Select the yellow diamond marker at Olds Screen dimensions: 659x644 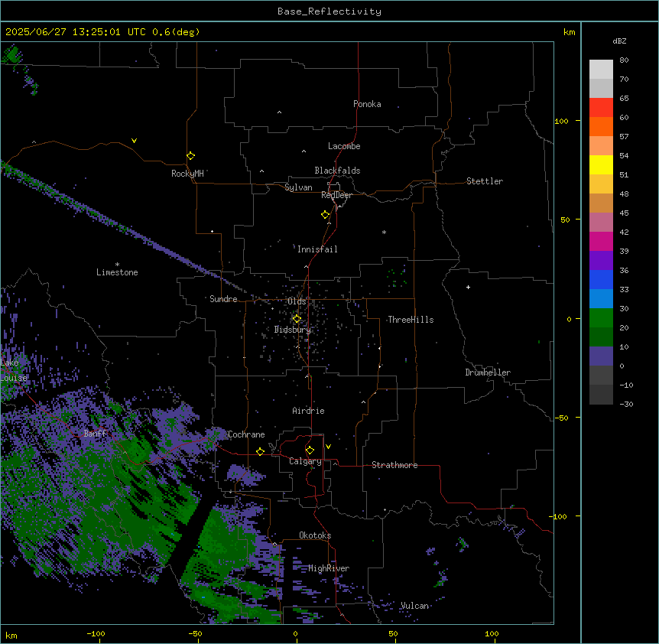point(297,319)
